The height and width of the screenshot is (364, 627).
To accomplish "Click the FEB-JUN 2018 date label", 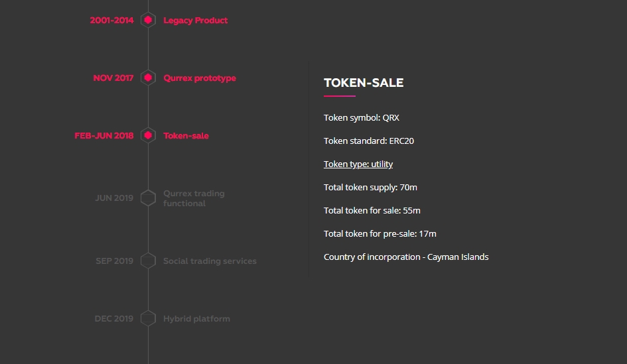I will click(x=104, y=136).
